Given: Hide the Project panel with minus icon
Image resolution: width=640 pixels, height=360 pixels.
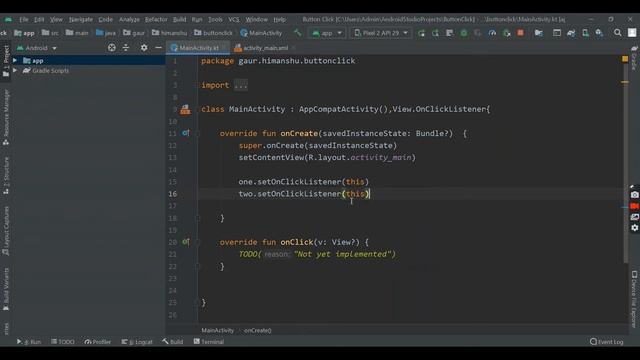Looking at the screenshot, I should tap(158, 48).
